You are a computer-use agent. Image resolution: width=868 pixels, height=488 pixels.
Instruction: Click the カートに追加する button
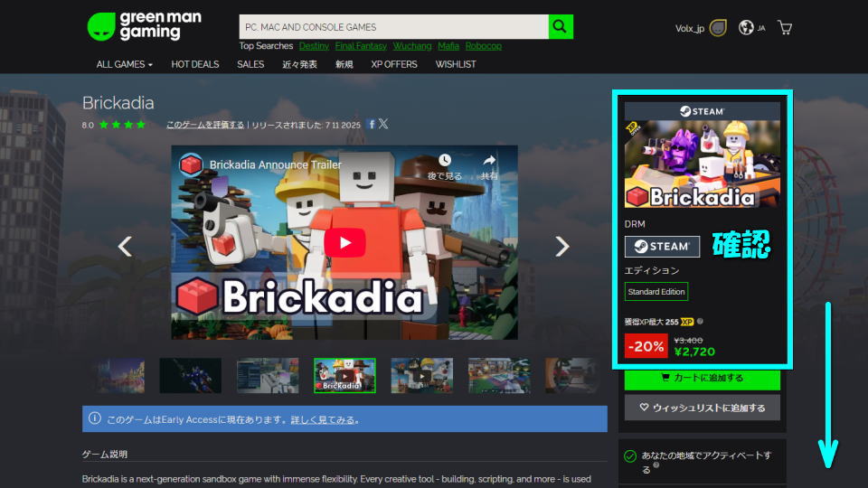click(702, 379)
